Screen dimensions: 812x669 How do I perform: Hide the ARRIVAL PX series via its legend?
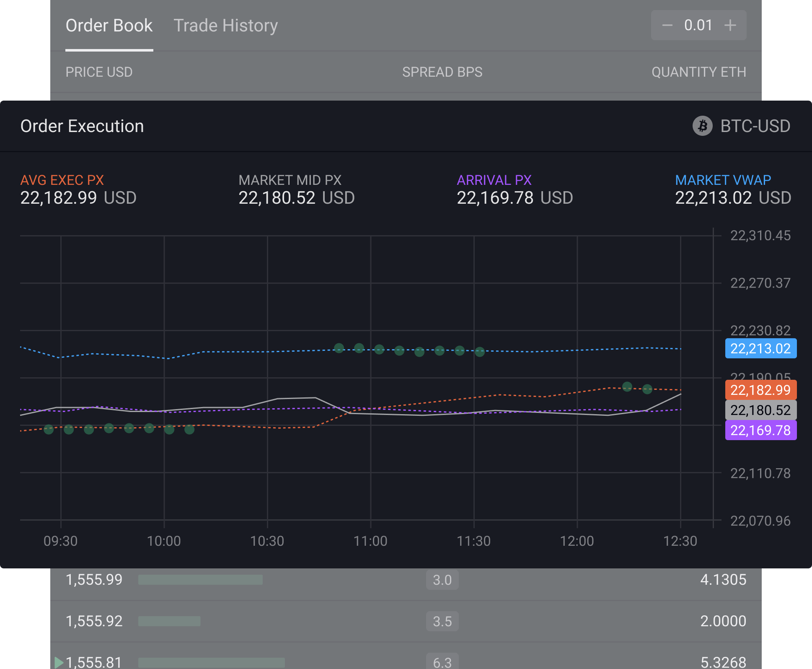pos(494,180)
